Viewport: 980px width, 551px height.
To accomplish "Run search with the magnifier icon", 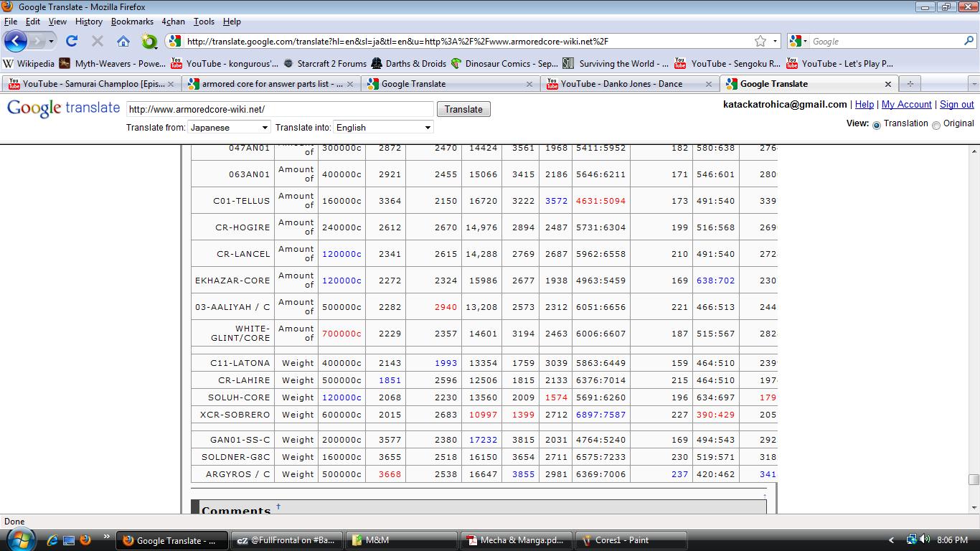I will click(x=969, y=41).
